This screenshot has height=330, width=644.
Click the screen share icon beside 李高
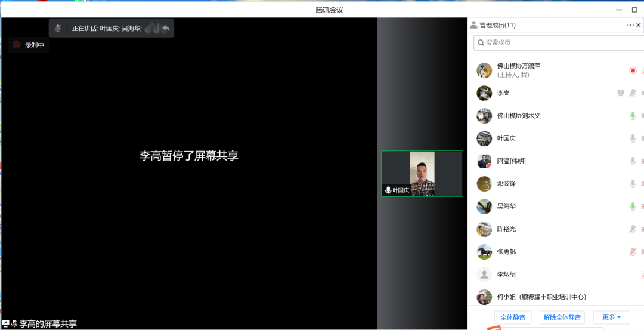tap(621, 93)
